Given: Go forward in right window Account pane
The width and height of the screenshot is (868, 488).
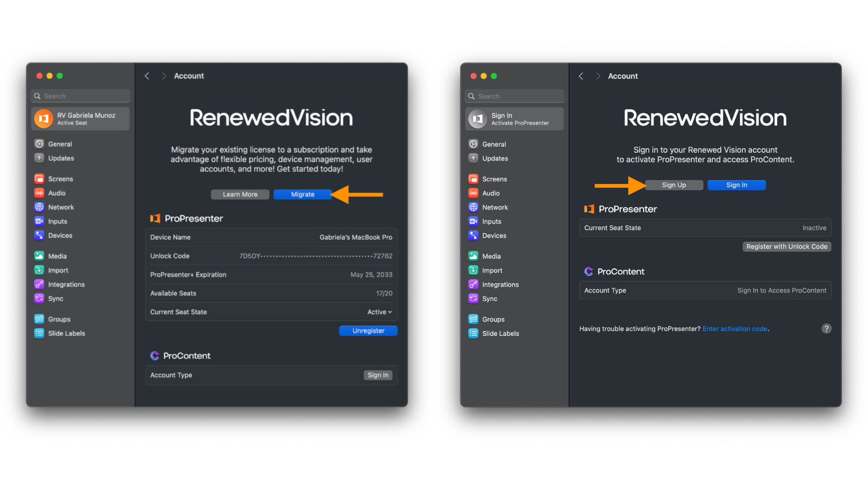Looking at the screenshot, I should [x=598, y=76].
